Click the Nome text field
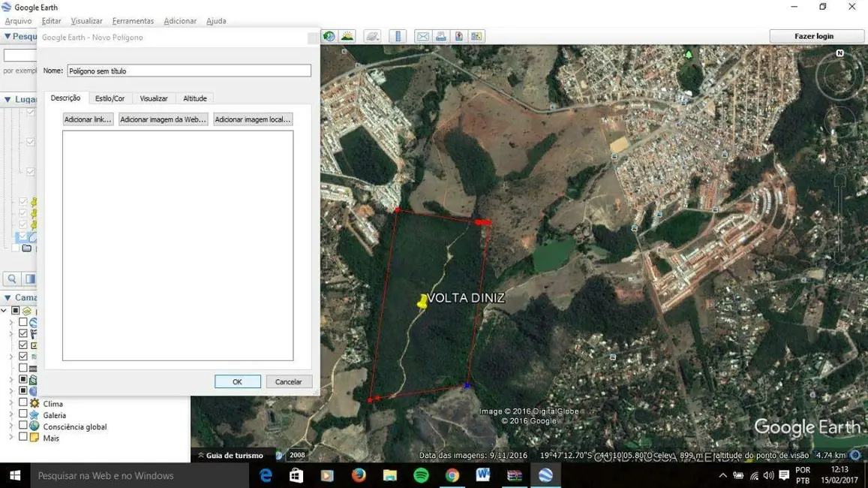868x488 pixels. tap(188, 71)
